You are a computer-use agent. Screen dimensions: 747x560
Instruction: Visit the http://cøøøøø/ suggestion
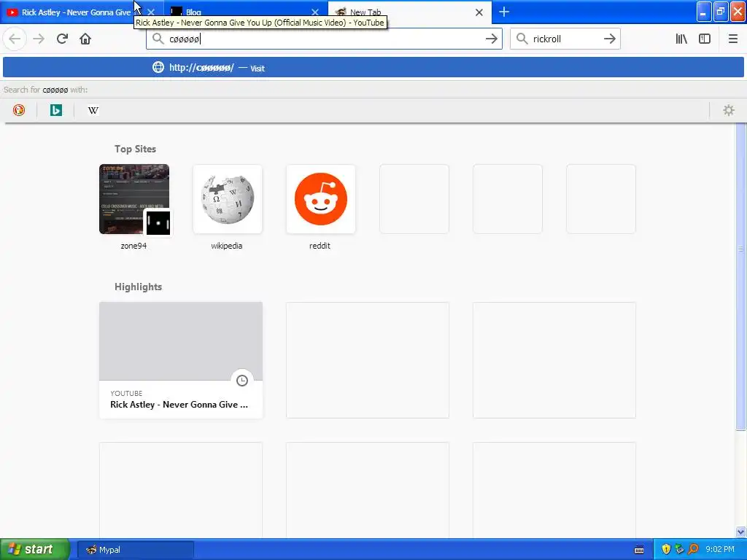click(x=373, y=68)
